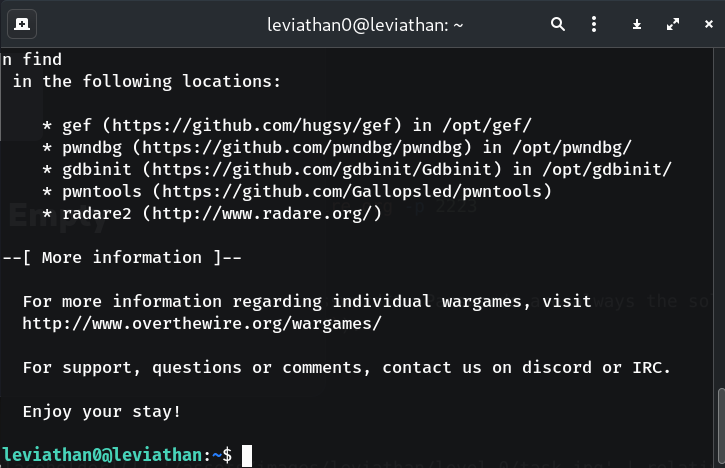Click the "Enjoy your stay!" text
Viewport: 725px width, 468px height.
coord(102,412)
